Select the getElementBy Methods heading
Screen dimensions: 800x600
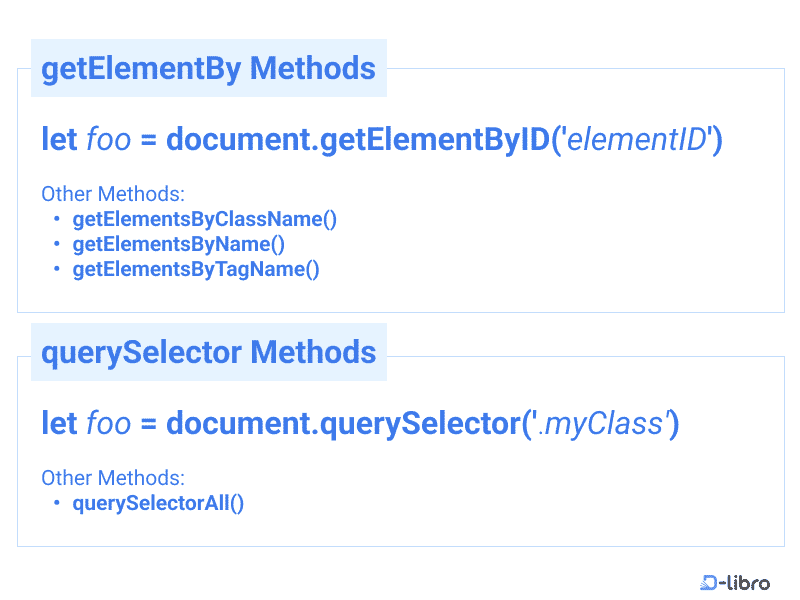pyautogui.click(x=208, y=69)
